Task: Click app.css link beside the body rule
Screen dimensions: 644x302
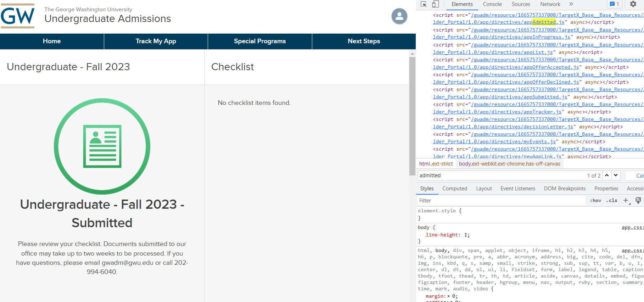Action: [633, 228]
